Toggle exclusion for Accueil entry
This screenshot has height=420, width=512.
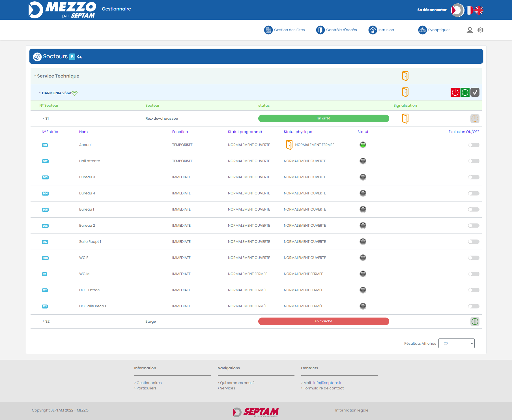pyautogui.click(x=474, y=145)
